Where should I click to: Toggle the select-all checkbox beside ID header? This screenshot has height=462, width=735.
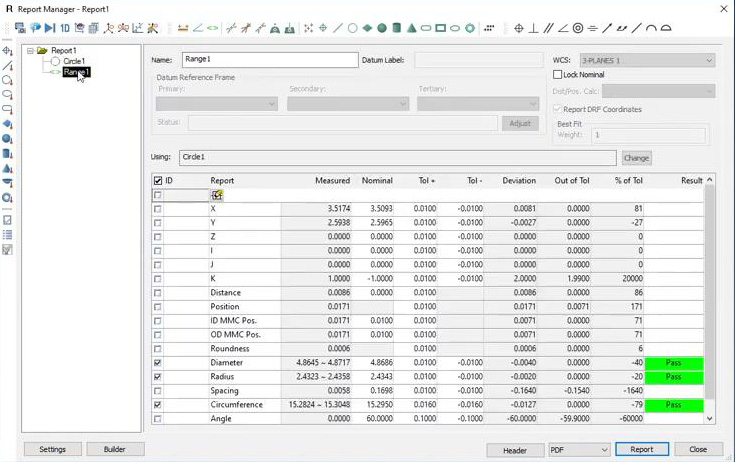point(158,180)
